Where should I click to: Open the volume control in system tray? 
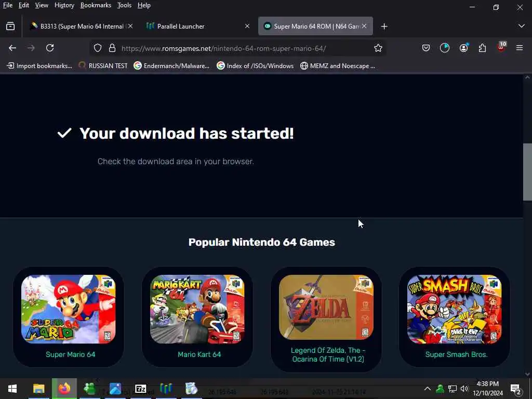coord(464,389)
